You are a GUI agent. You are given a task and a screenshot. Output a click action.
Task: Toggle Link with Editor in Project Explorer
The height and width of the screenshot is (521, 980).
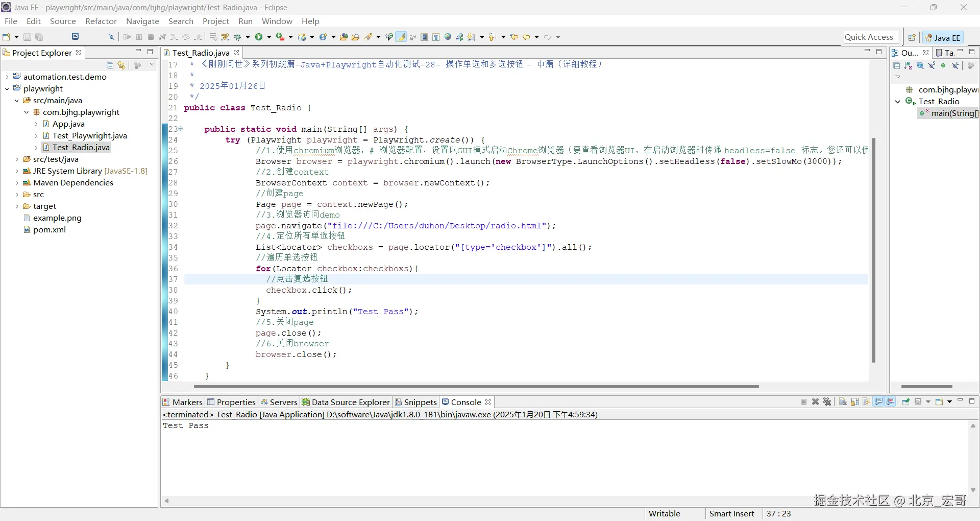pos(121,65)
